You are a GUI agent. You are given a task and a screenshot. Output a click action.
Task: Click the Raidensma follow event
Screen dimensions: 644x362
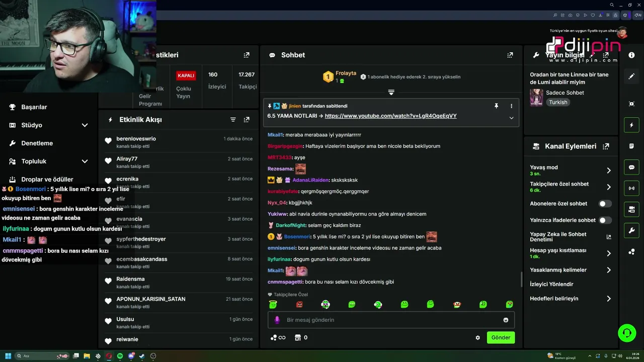tap(179, 283)
